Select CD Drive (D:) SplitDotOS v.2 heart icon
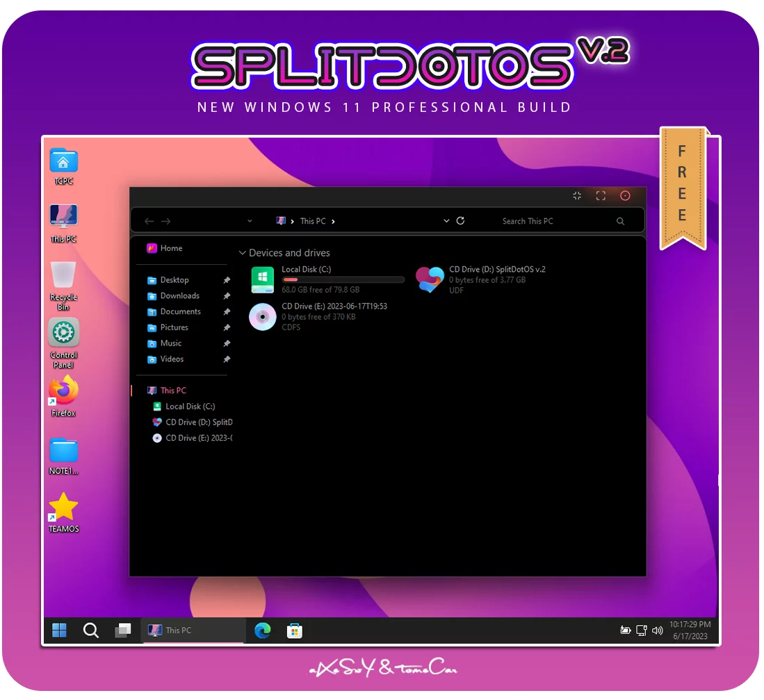Image resolution: width=764 pixels, height=700 pixels. pyautogui.click(x=429, y=279)
